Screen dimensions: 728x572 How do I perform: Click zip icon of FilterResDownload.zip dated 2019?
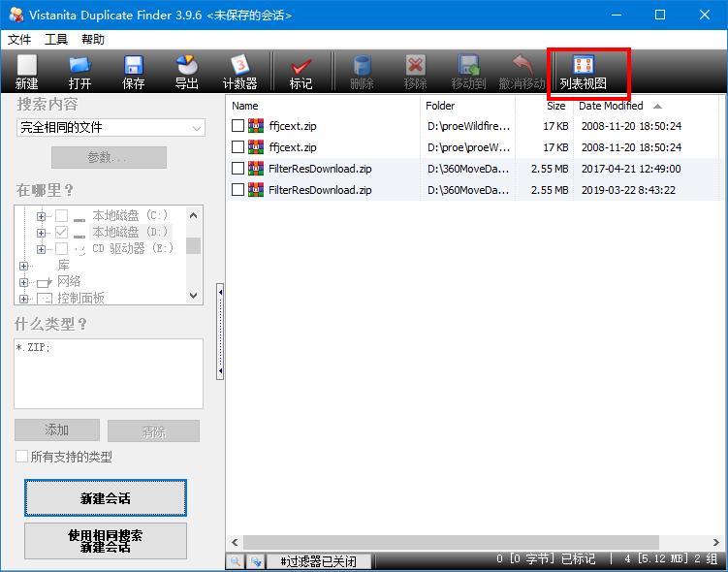coord(255,190)
